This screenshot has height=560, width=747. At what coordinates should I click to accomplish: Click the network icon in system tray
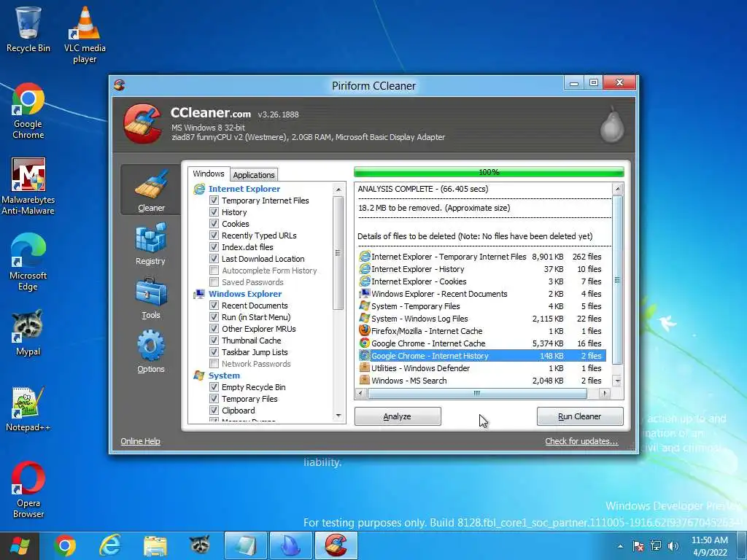656,546
